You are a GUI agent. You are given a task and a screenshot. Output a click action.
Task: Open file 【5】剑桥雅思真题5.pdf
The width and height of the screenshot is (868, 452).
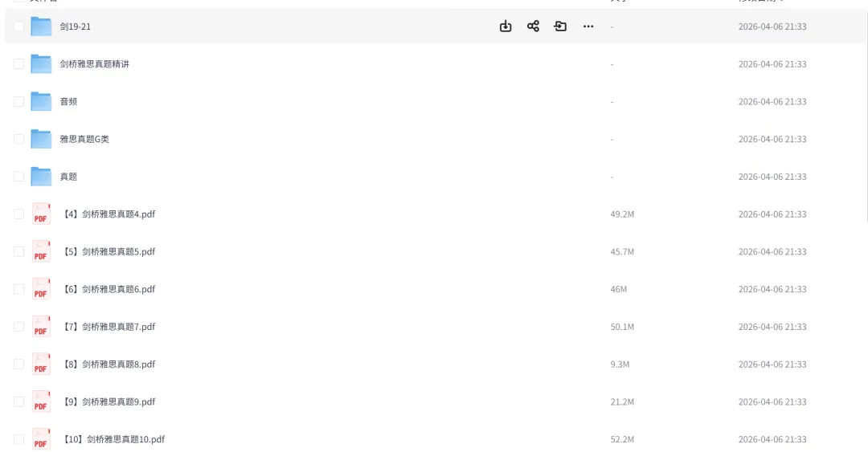pos(108,252)
